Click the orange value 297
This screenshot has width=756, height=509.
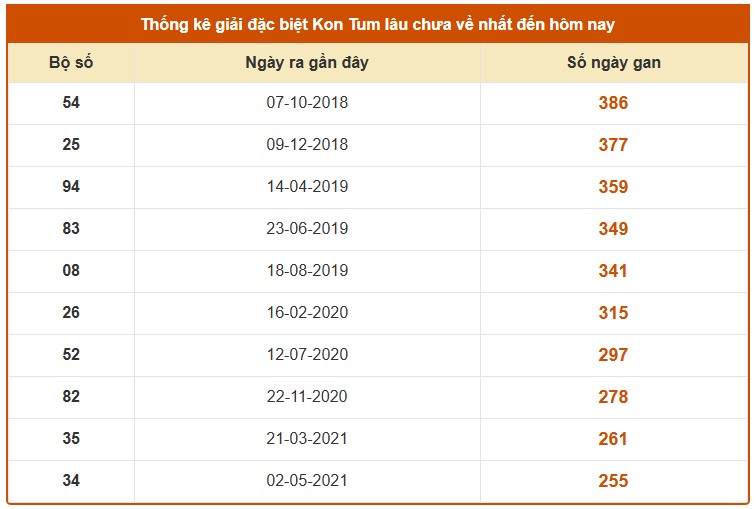coord(613,355)
